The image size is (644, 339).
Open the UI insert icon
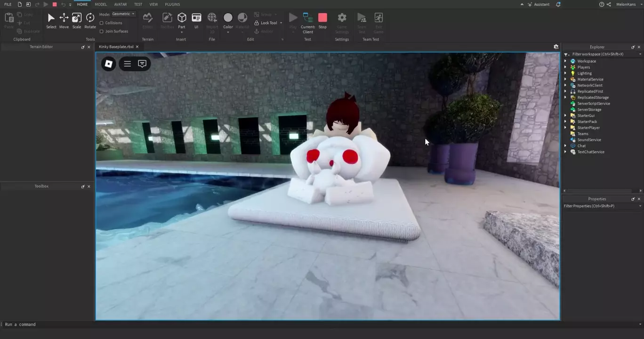pyautogui.click(x=196, y=19)
